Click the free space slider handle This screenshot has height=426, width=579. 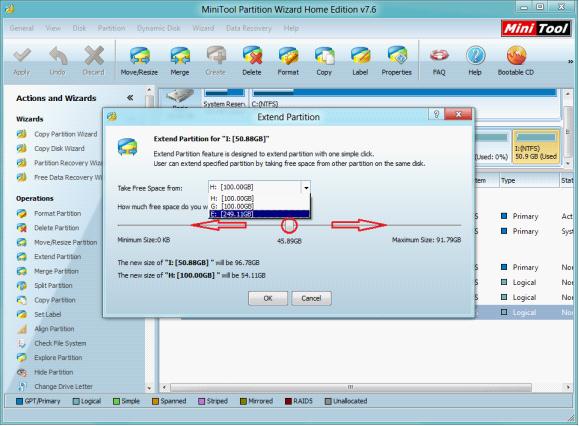pos(289,225)
